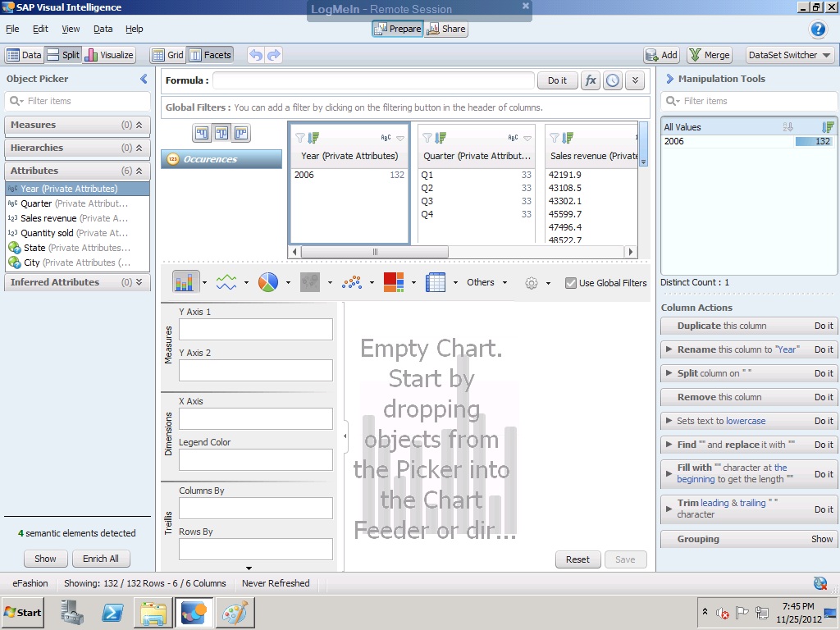
Task: Click the help question mark icon
Action: (818, 29)
